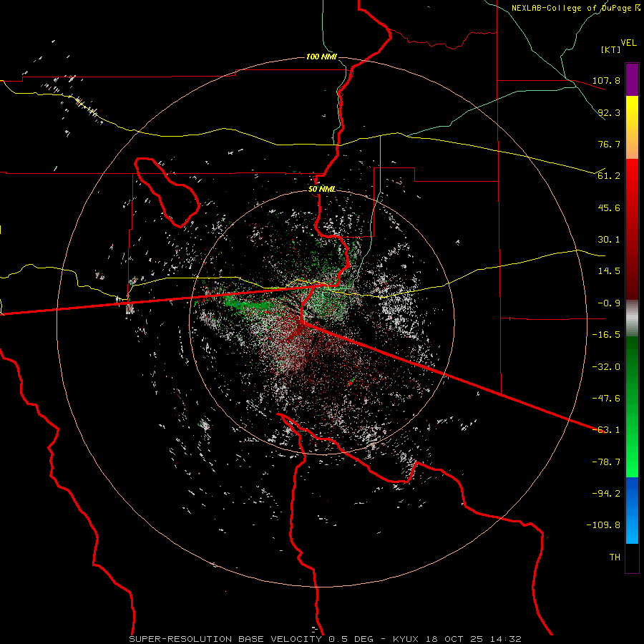Viewport: 644px width, 644px height.
Task: Click the 14.5 velocity scale value
Action: point(609,271)
